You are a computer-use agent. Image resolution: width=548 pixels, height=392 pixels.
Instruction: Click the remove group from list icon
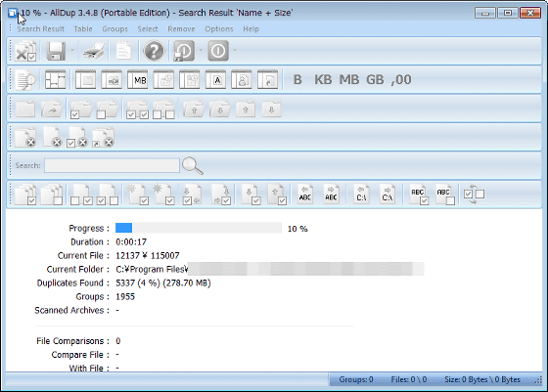coord(25,138)
